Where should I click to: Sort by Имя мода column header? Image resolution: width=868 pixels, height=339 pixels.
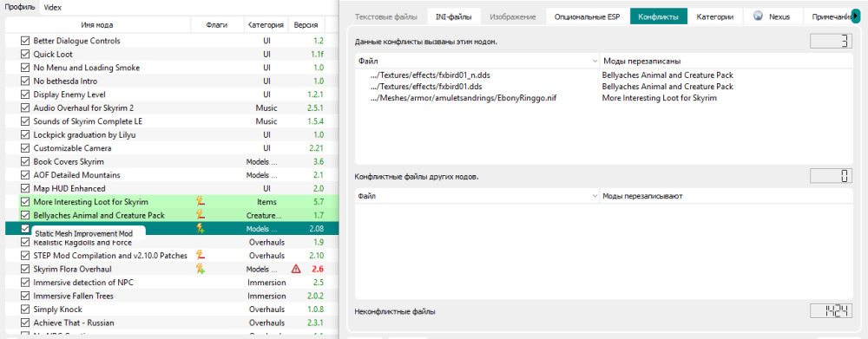pos(98,25)
